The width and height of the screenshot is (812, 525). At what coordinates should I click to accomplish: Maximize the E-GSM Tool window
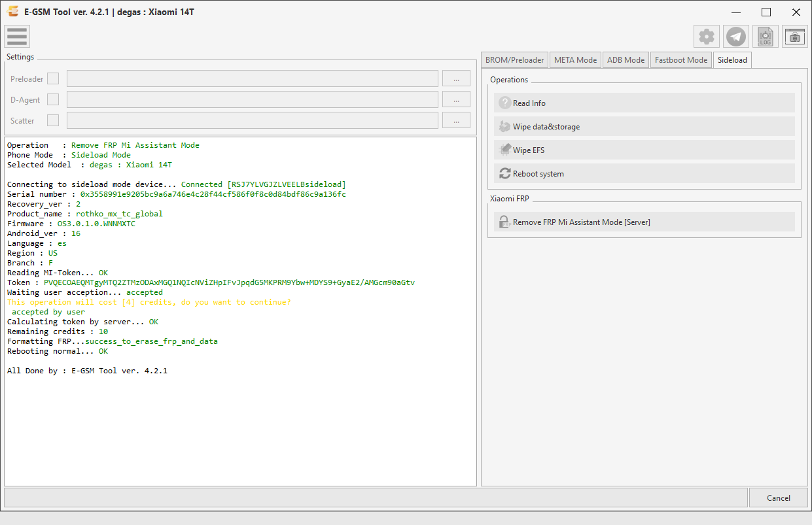[766, 12]
